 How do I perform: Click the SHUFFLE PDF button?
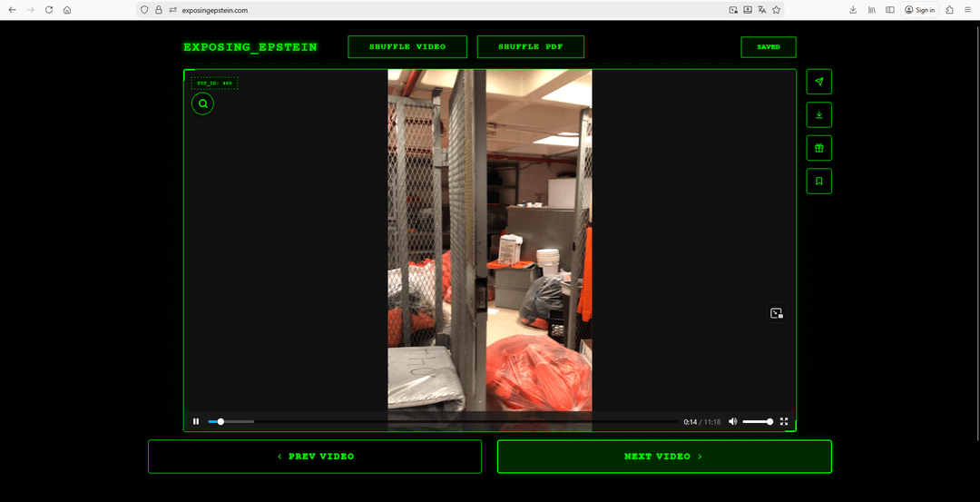tap(530, 47)
